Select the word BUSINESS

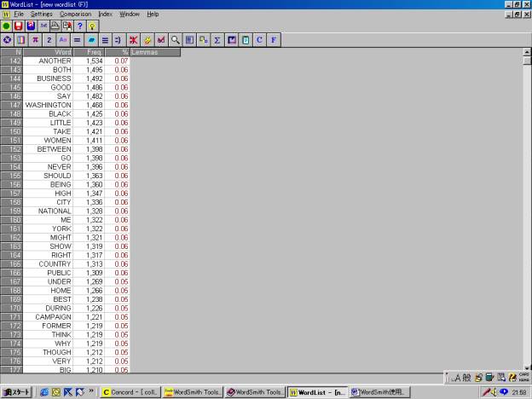pyautogui.click(x=54, y=78)
